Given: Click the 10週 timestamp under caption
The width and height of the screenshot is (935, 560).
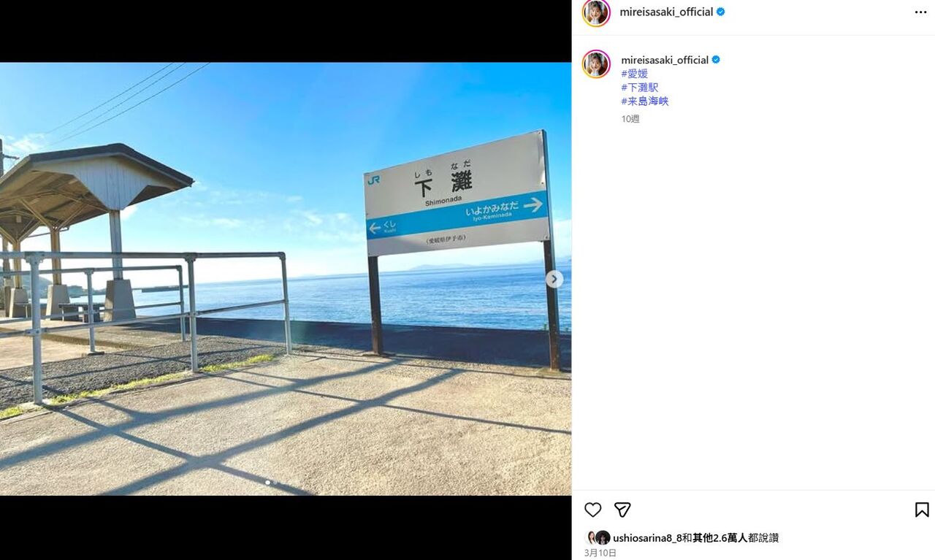Looking at the screenshot, I should pyautogui.click(x=630, y=119).
